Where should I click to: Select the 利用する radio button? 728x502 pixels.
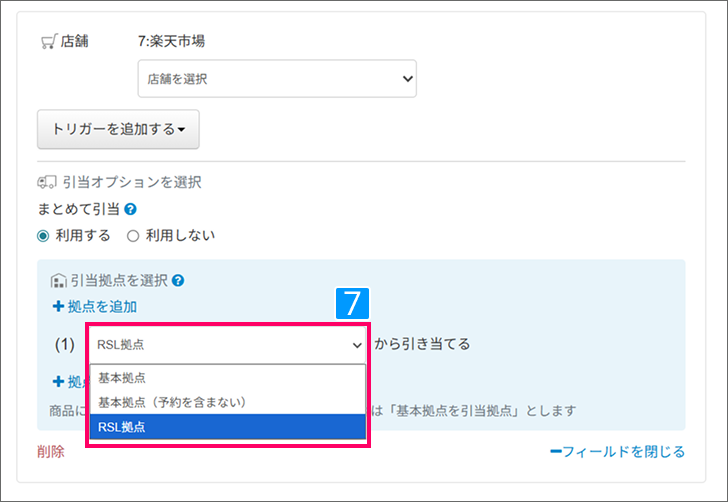[43, 236]
